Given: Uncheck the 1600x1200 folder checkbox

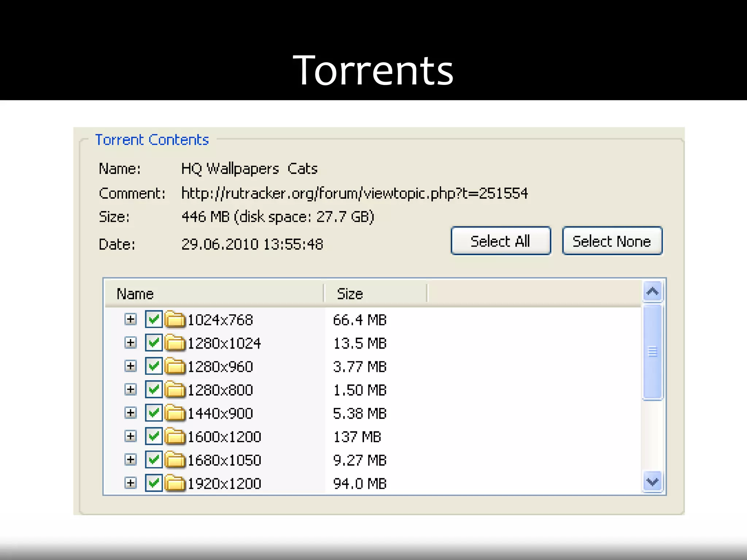Looking at the screenshot, I should 154,436.
